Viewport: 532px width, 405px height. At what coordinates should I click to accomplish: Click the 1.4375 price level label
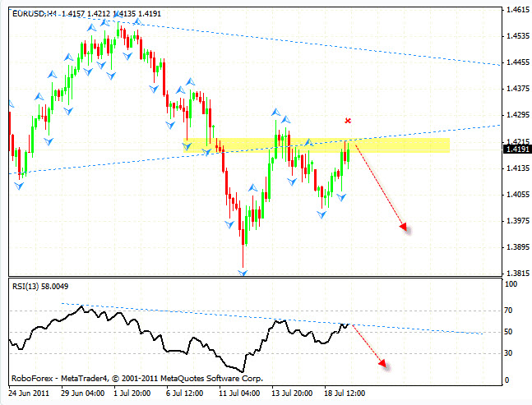tap(518, 89)
